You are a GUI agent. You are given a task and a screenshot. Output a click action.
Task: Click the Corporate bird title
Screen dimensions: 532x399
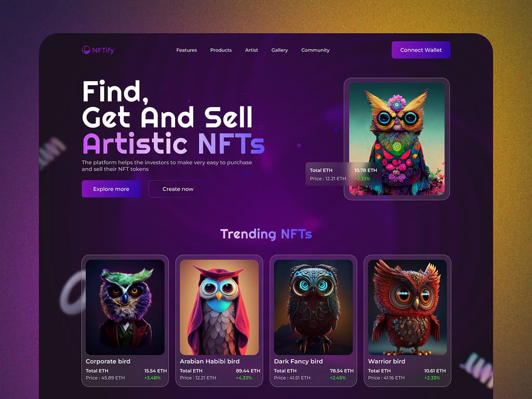pyautogui.click(x=108, y=362)
